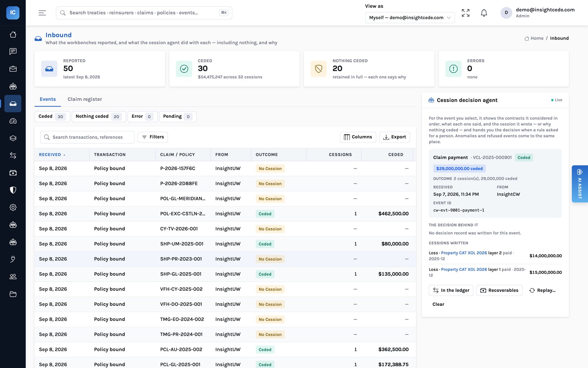Image resolution: width=588 pixels, height=368 pixels.
Task: Select the Events tab
Action: pyautogui.click(x=48, y=99)
